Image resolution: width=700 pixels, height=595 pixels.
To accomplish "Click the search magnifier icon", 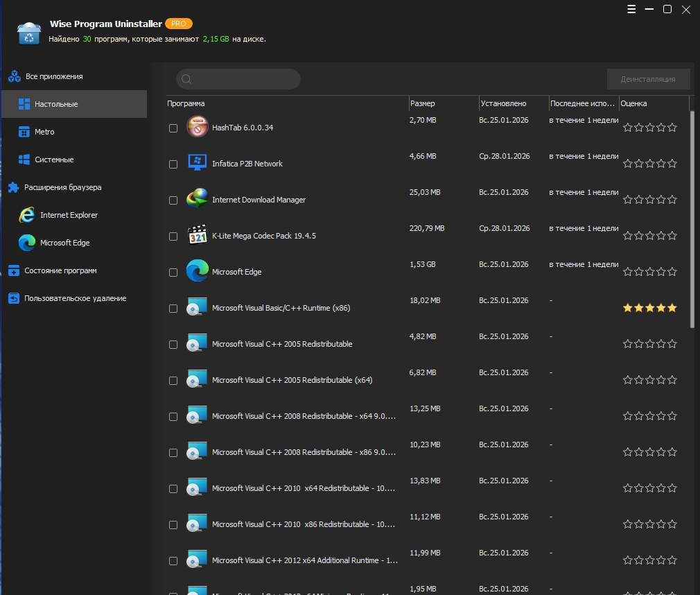I will [x=186, y=79].
